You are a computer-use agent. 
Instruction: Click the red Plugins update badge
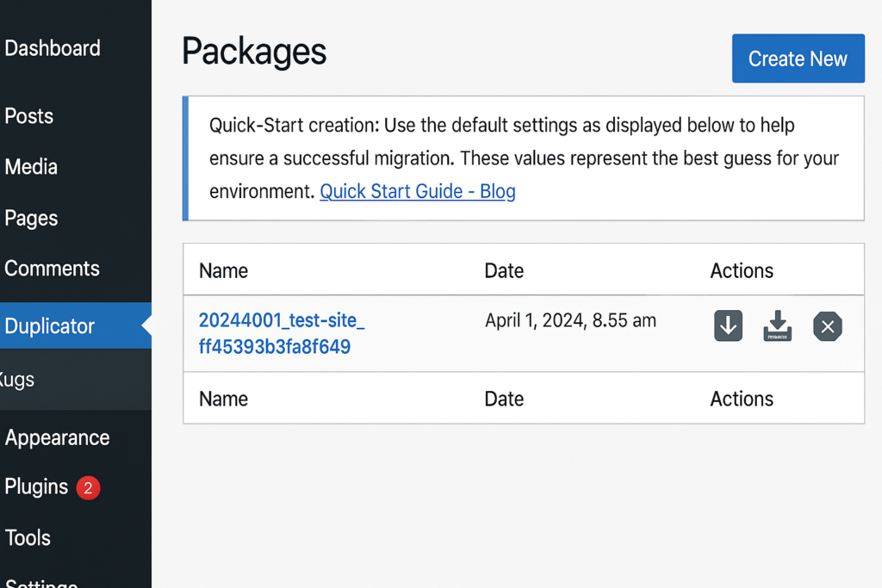point(87,488)
